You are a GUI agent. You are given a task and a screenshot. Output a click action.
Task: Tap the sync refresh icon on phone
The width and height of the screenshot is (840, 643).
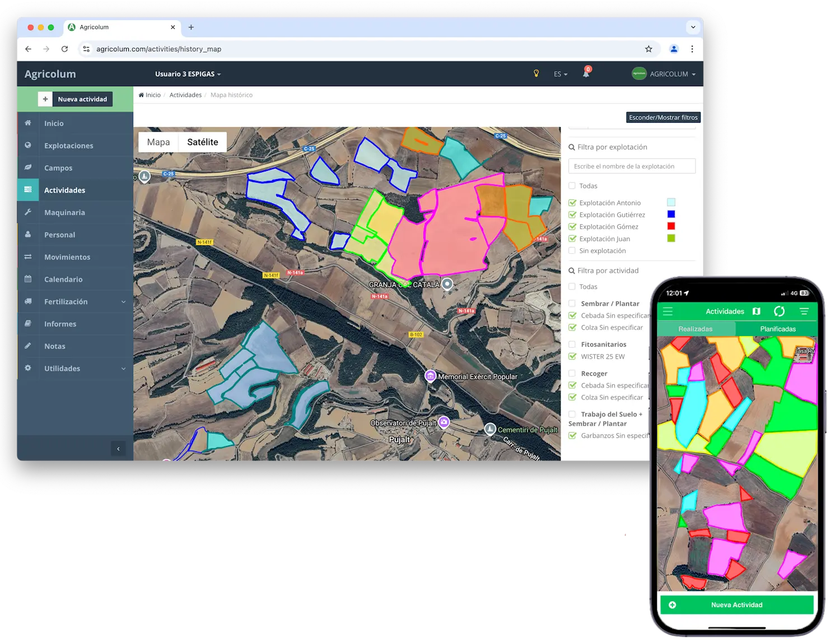pos(779,311)
